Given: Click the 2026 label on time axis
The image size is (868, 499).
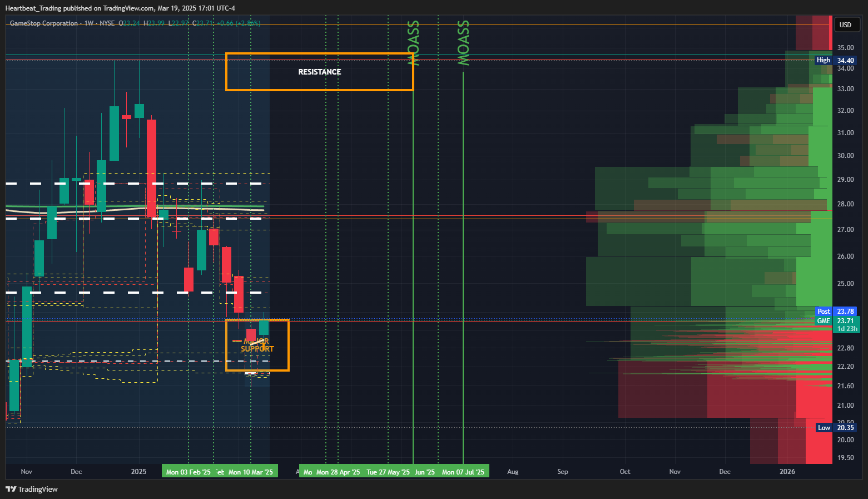Looking at the screenshot, I should [x=787, y=472].
